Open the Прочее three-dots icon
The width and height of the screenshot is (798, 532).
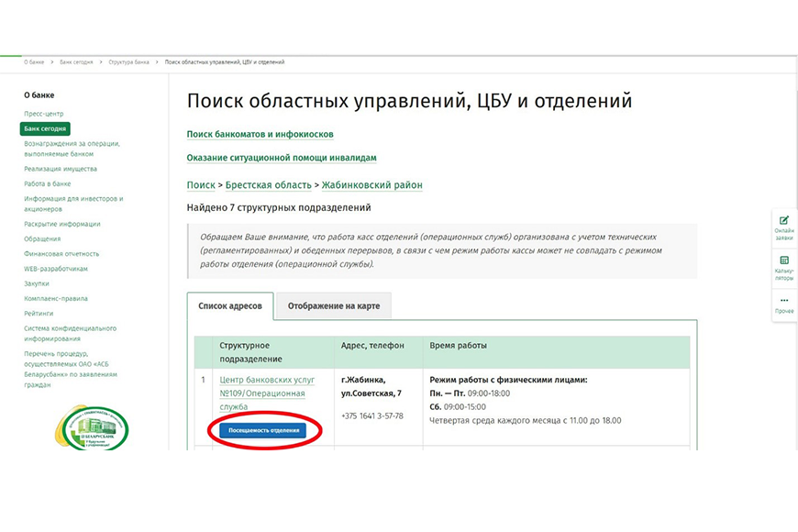click(784, 305)
